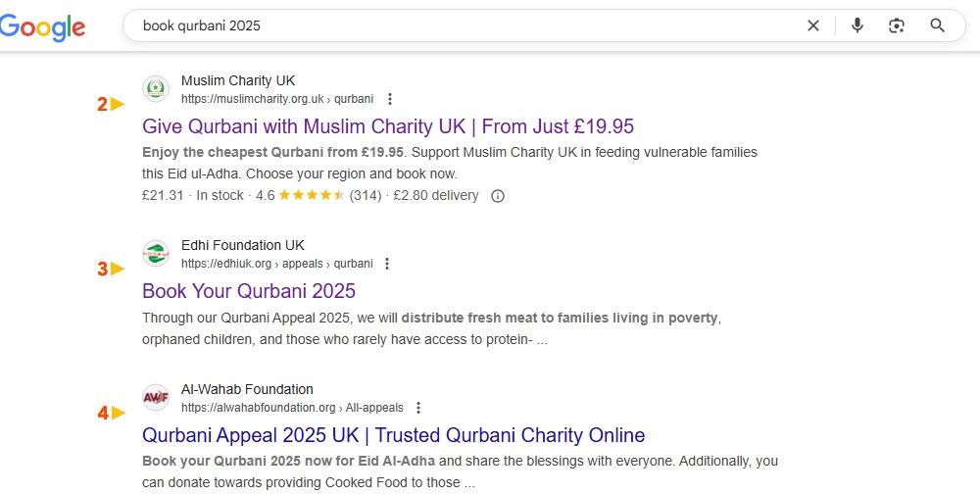This screenshot has height=494, width=980.
Task: Open 'Qurbani Appeal 2025 UK' result link
Action: pyautogui.click(x=393, y=435)
